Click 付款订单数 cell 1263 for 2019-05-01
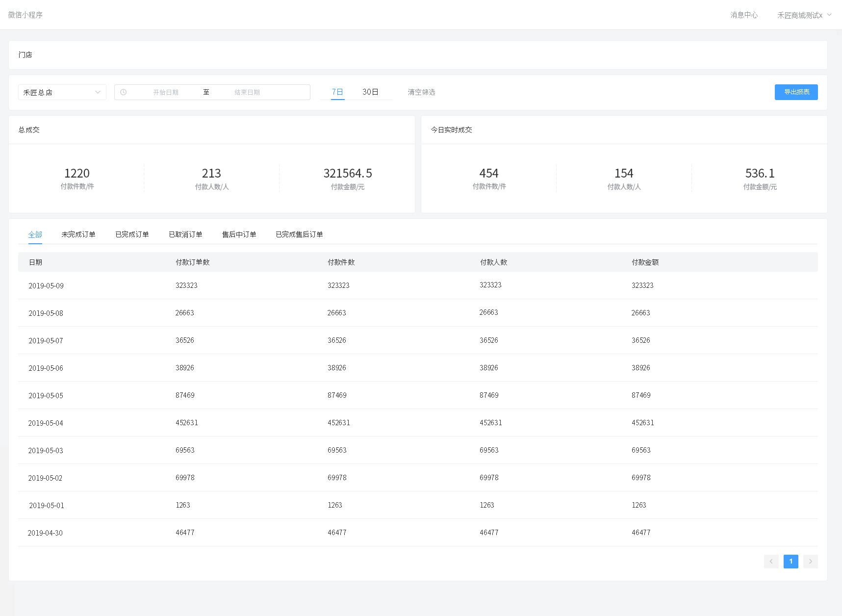Image resolution: width=842 pixels, height=616 pixels. point(183,505)
